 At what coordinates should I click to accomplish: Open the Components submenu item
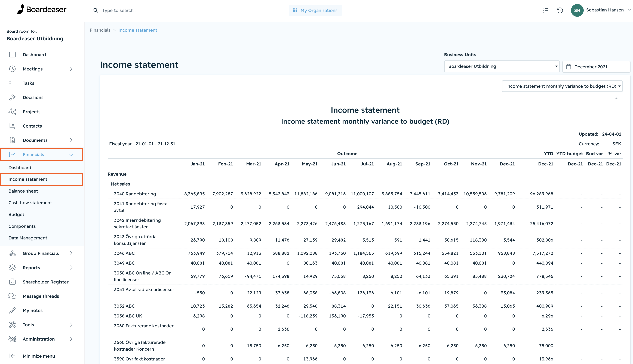pos(22,226)
